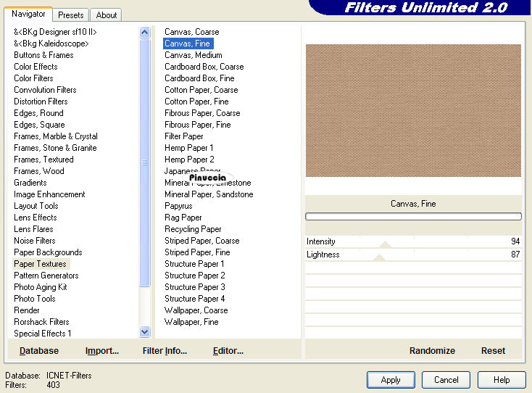Choose Mineral Paper, Sandstone filter
Screen dimensions: 532x393
point(209,194)
